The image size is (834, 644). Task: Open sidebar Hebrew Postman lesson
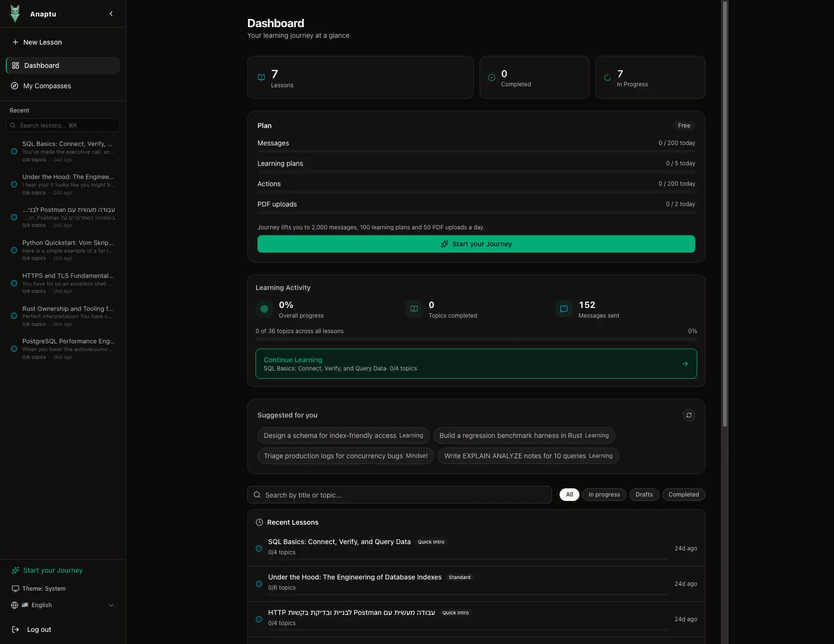coord(63,217)
